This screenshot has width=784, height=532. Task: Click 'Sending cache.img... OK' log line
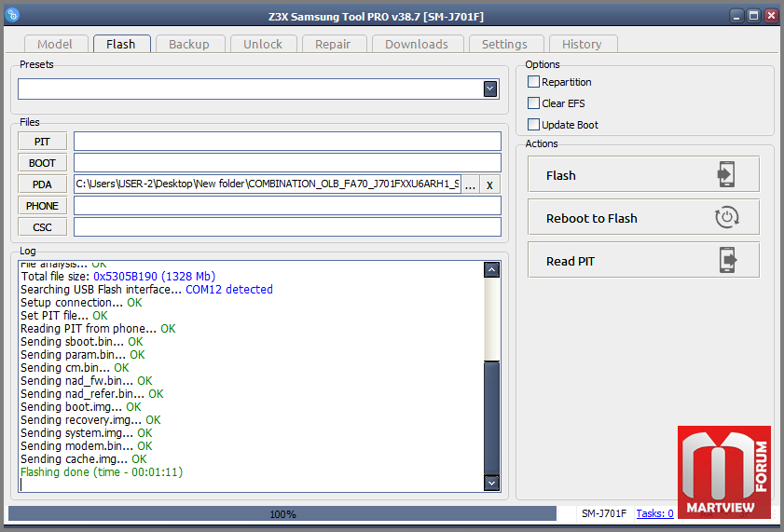[x=84, y=459]
